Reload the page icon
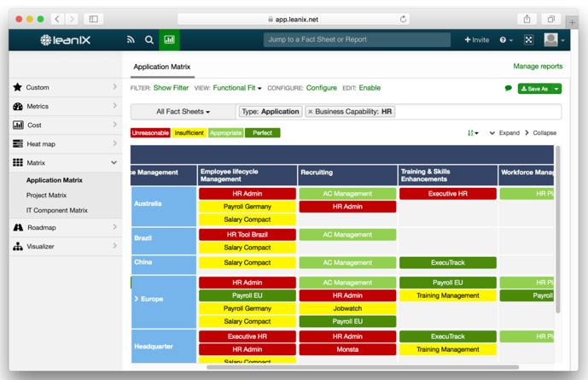This screenshot has width=588, height=380. tap(403, 19)
